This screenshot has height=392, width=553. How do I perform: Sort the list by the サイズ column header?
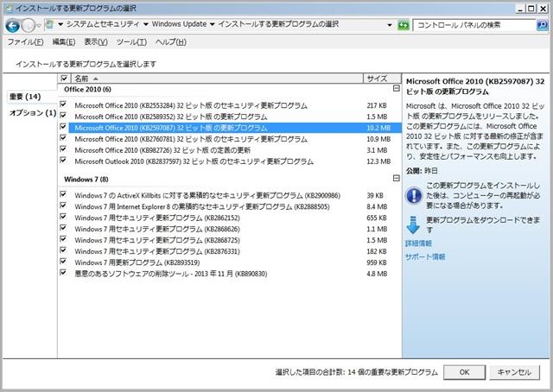coord(382,79)
